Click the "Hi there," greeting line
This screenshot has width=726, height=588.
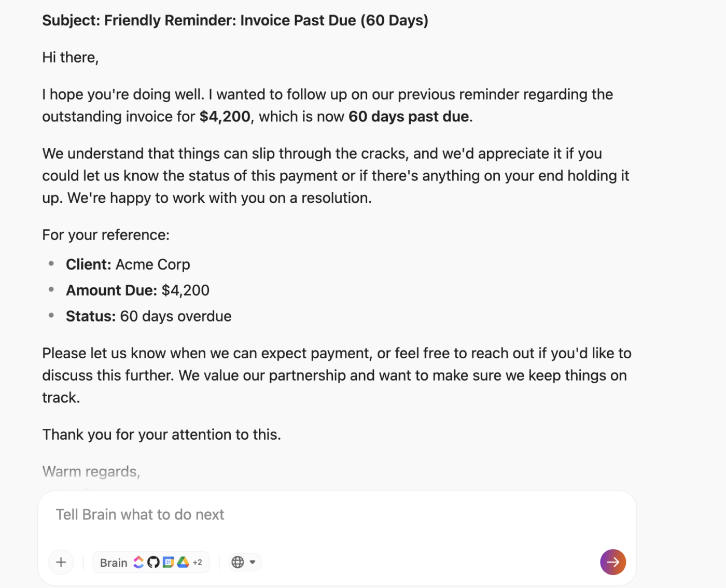coord(71,58)
